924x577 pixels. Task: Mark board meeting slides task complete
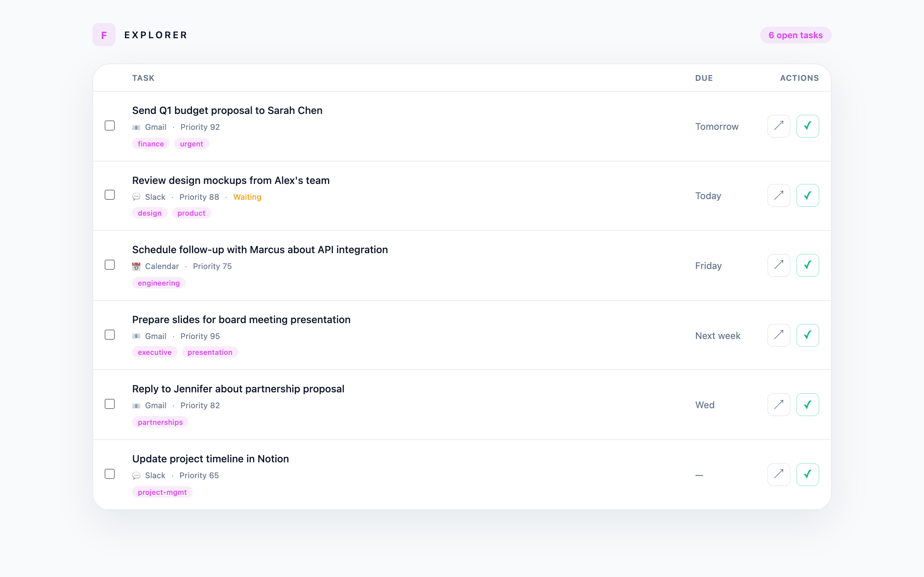tap(807, 335)
